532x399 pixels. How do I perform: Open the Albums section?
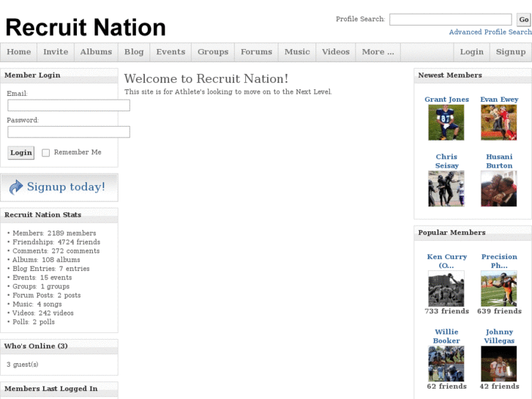(96, 52)
